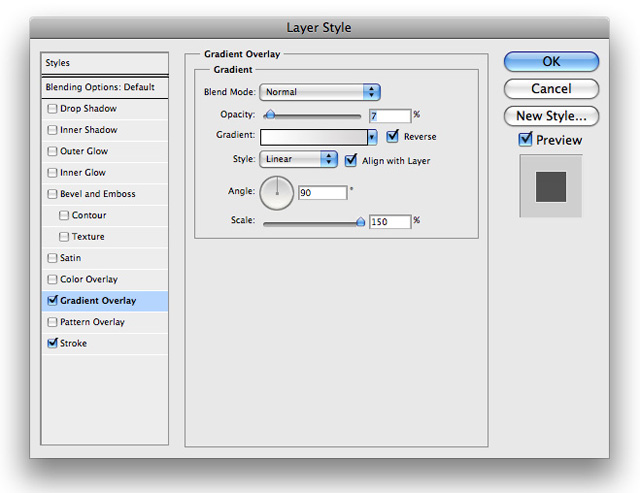Click the Opacity value field
The height and width of the screenshot is (493, 640).
click(390, 116)
